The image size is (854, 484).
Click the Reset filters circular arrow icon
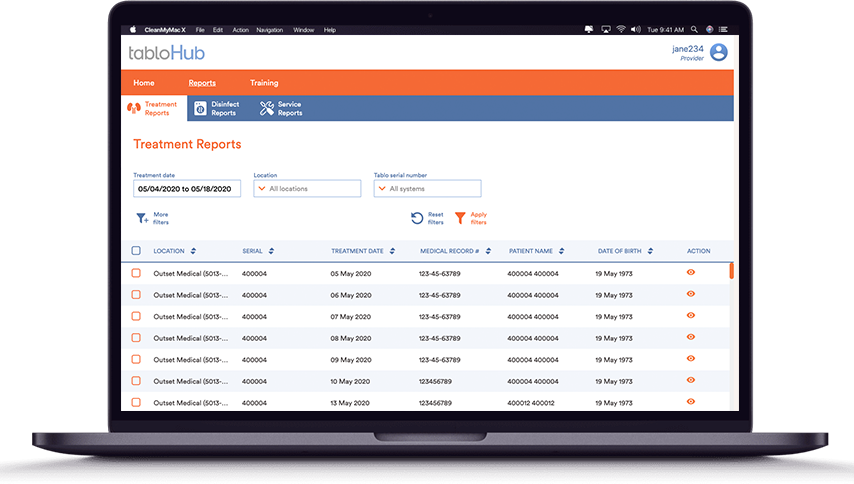point(417,218)
